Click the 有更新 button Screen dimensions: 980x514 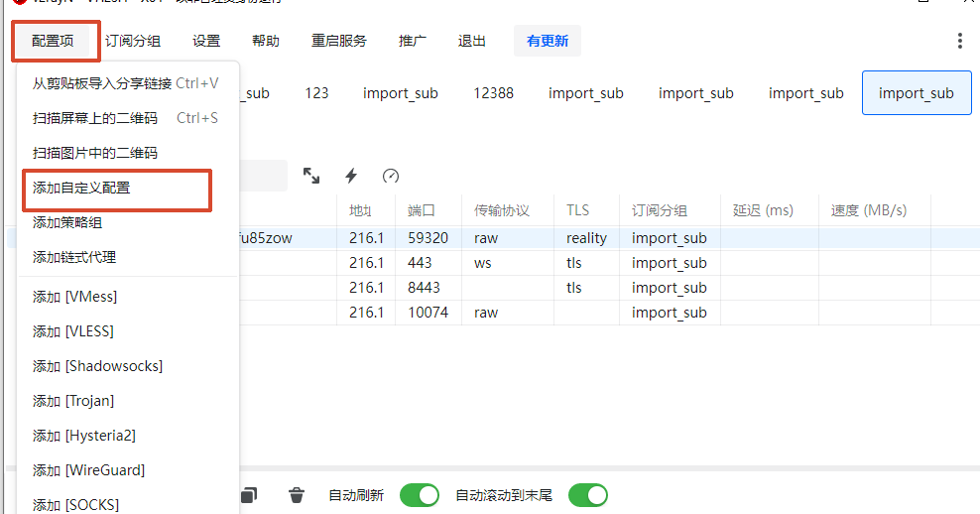click(548, 42)
